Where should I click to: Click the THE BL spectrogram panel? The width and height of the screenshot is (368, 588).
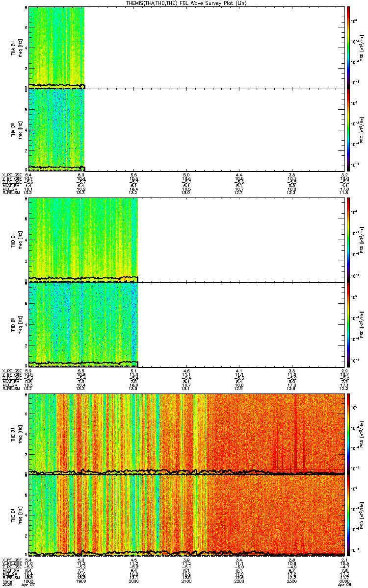point(186,433)
